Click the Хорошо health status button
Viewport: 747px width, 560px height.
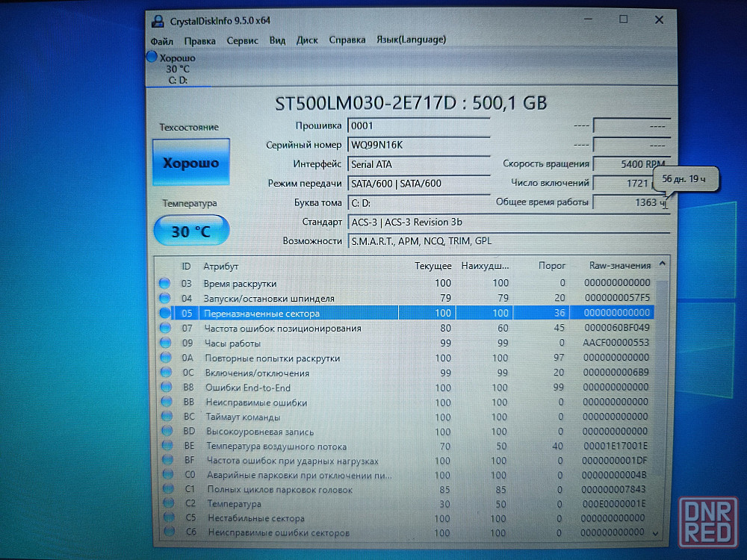point(191,162)
